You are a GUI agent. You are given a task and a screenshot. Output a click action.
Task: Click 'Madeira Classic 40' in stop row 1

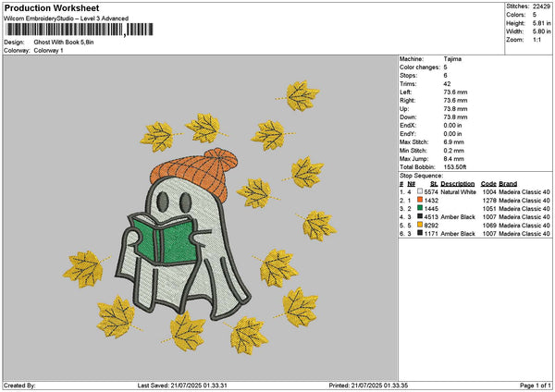click(x=524, y=192)
